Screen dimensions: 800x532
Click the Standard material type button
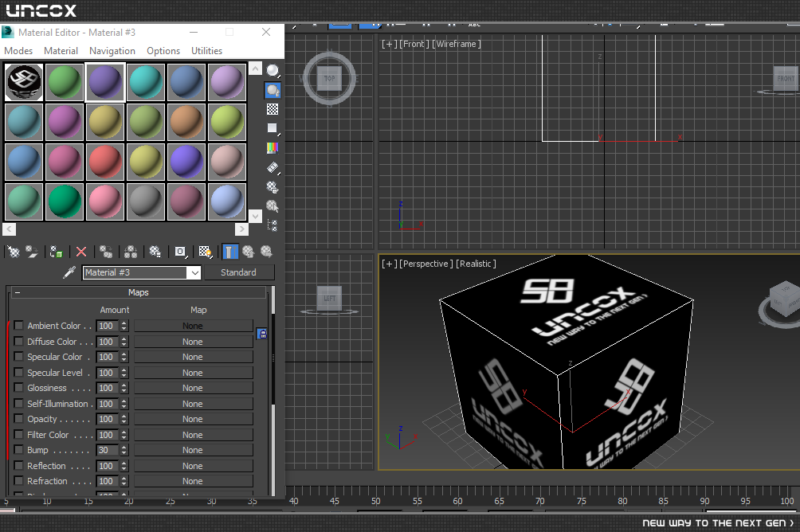[239, 272]
